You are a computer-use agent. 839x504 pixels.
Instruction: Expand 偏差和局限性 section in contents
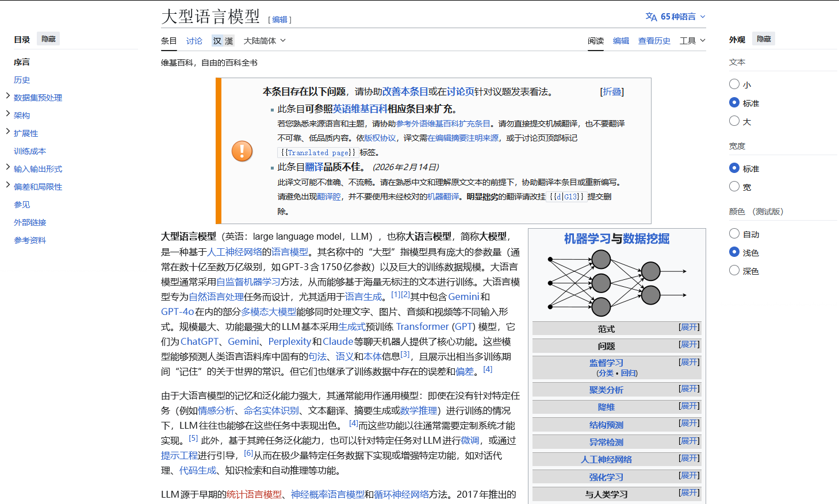(x=7, y=185)
